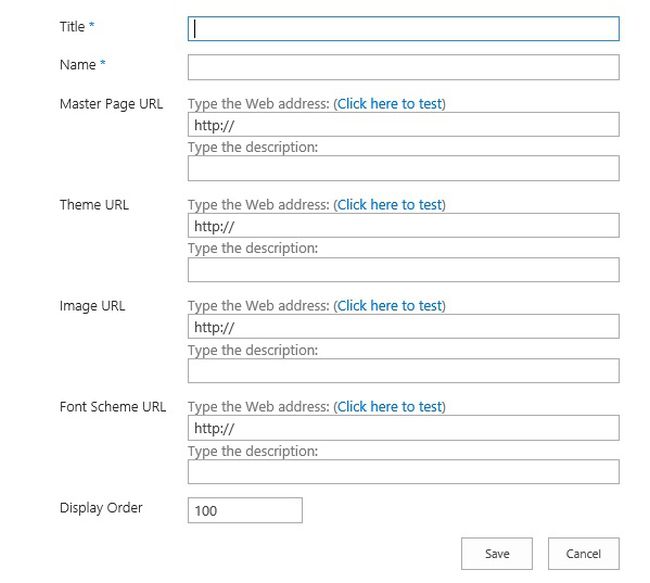This screenshot has height=583, width=650.
Task: Test the Theme URL link
Action: tap(389, 205)
